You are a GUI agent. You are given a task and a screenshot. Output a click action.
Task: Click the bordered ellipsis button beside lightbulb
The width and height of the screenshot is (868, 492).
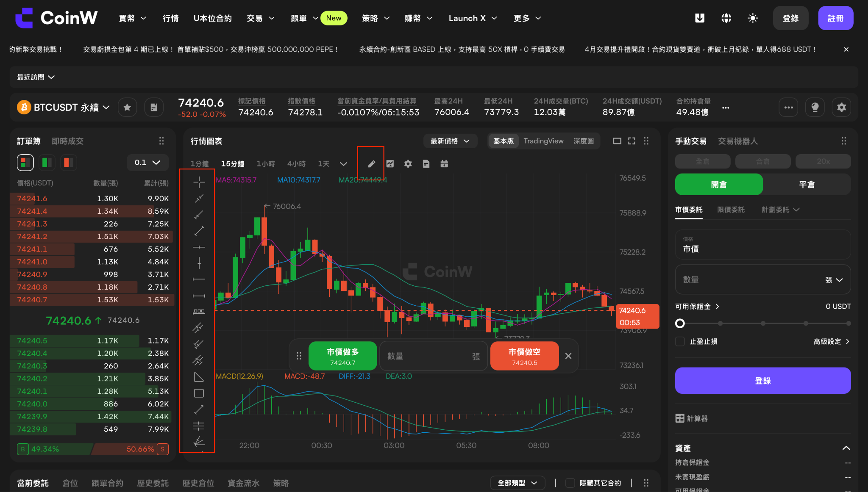click(x=788, y=108)
